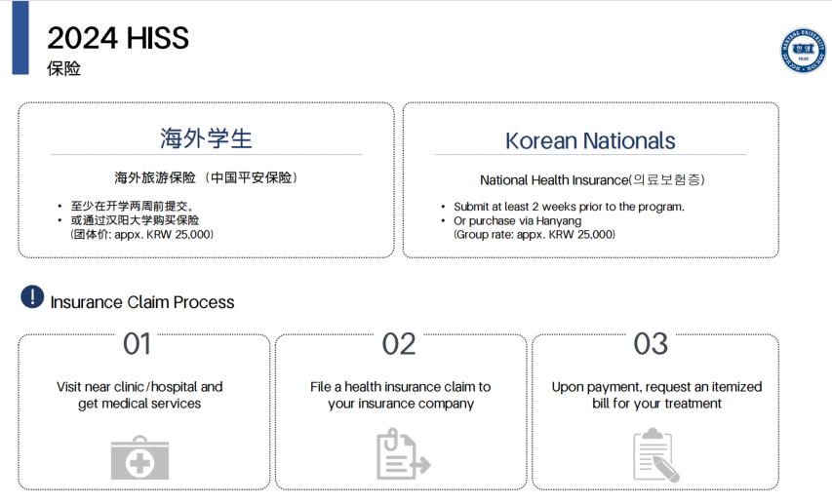Click the "File a health insurance claim" text
The image size is (832, 504).
pyautogui.click(x=401, y=387)
